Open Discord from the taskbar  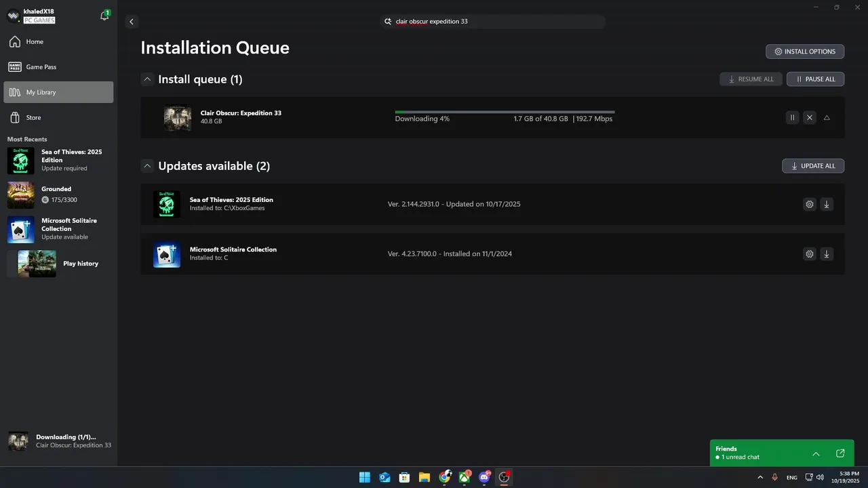tap(484, 477)
